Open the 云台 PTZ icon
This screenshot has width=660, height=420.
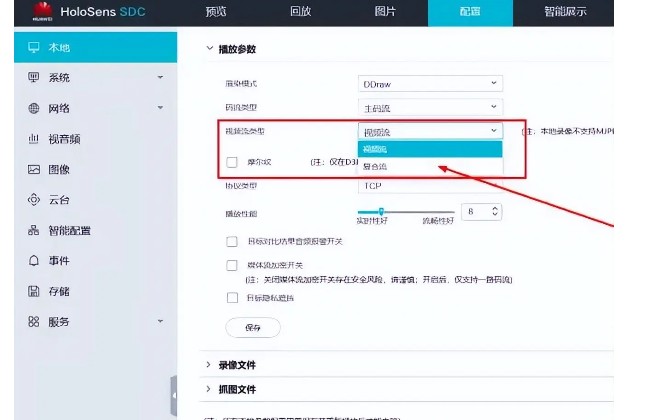pos(34,200)
